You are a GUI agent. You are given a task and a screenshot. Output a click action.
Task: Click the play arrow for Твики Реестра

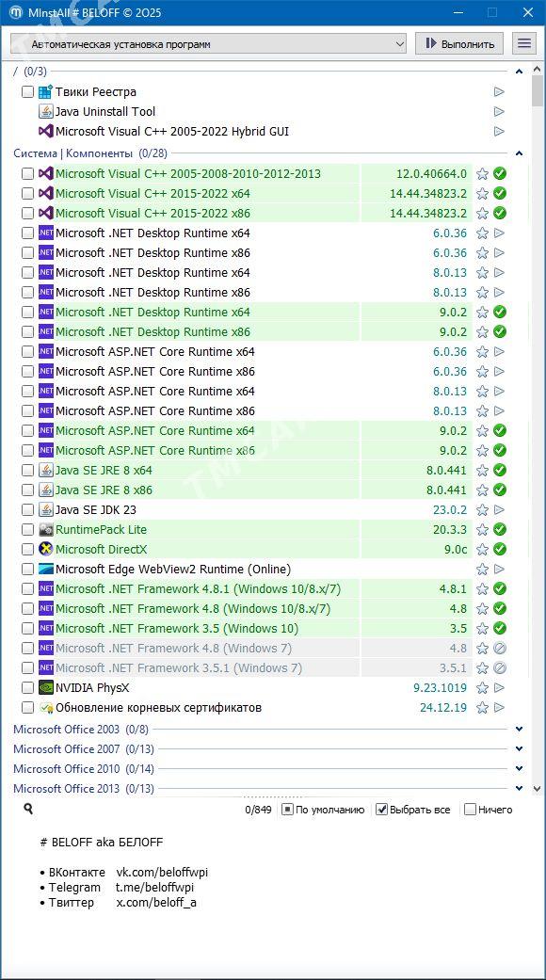pyautogui.click(x=499, y=92)
